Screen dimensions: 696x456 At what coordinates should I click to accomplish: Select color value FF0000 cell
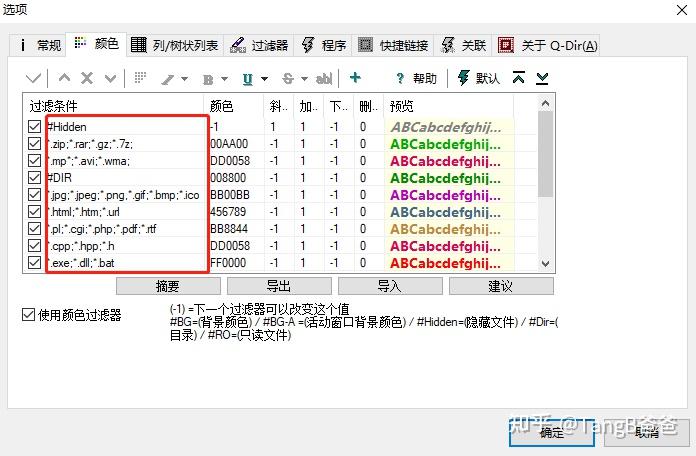(x=228, y=262)
